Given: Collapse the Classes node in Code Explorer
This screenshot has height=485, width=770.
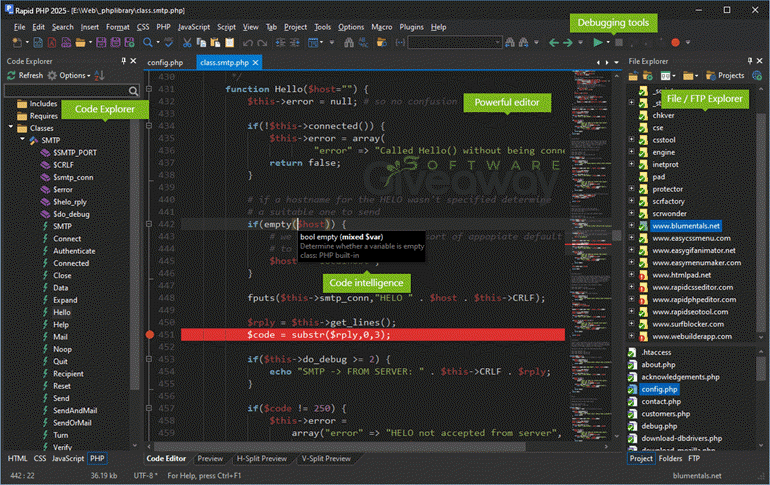Looking at the screenshot, I should [11, 127].
